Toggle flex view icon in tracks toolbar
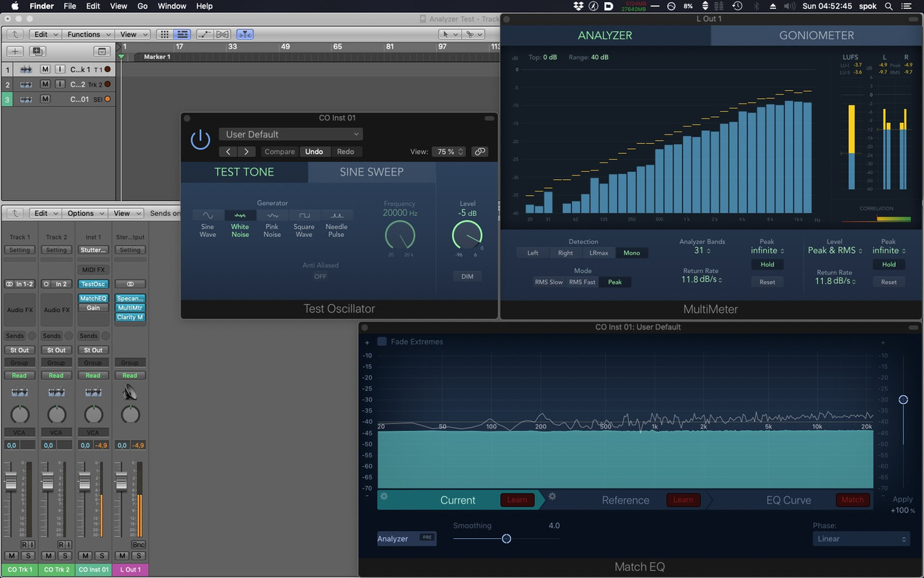 point(222,34)
